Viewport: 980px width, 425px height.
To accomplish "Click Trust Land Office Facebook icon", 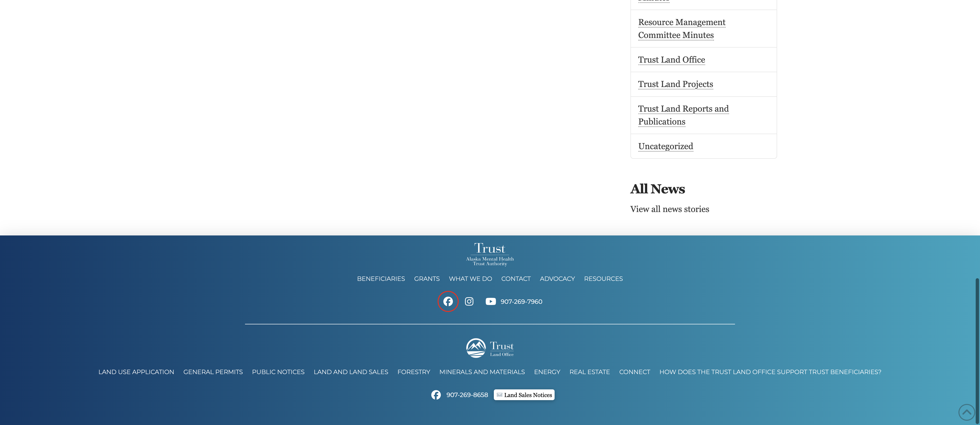I will coord(436,395).
